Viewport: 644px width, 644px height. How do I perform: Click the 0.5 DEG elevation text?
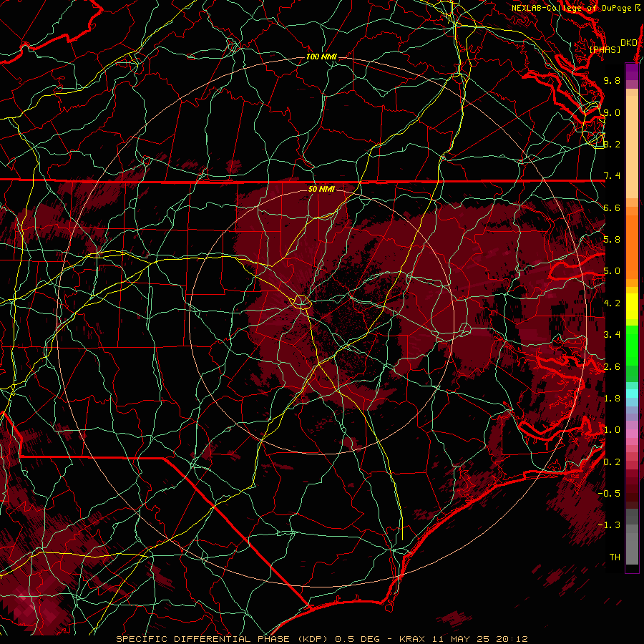pos(357,639)
